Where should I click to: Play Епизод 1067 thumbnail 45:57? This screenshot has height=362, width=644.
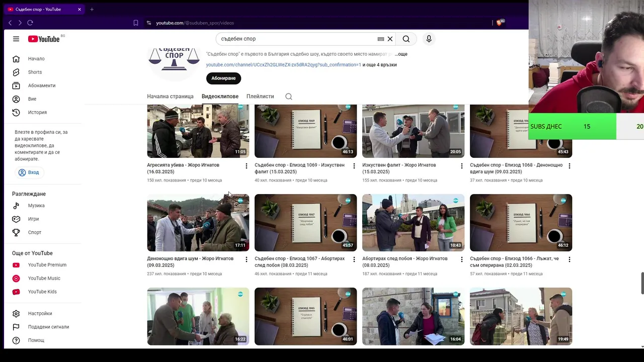click(x=305, y=223)
